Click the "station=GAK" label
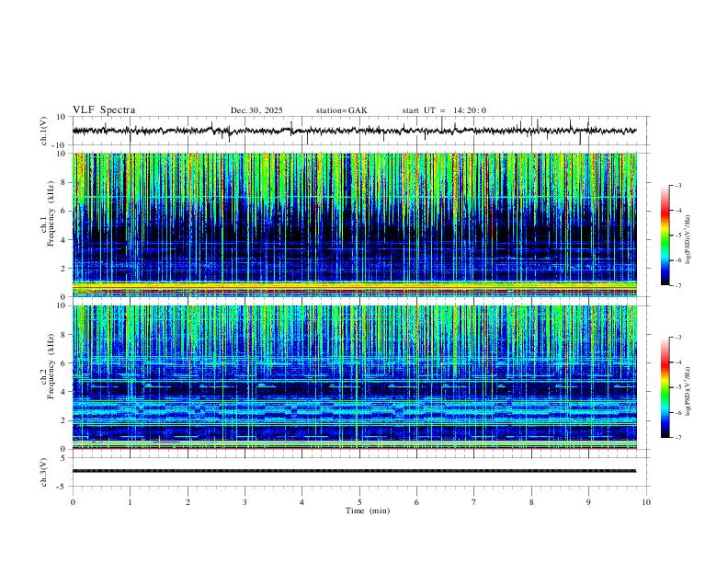Image resolution: width=728 pixels, height=563 pixels. click(x=341, y=110)
